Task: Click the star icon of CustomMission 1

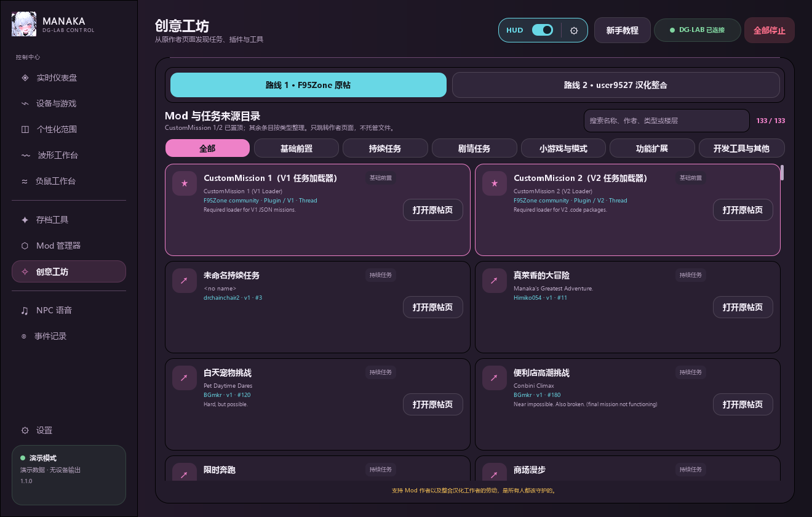Action: click(185, 183)
